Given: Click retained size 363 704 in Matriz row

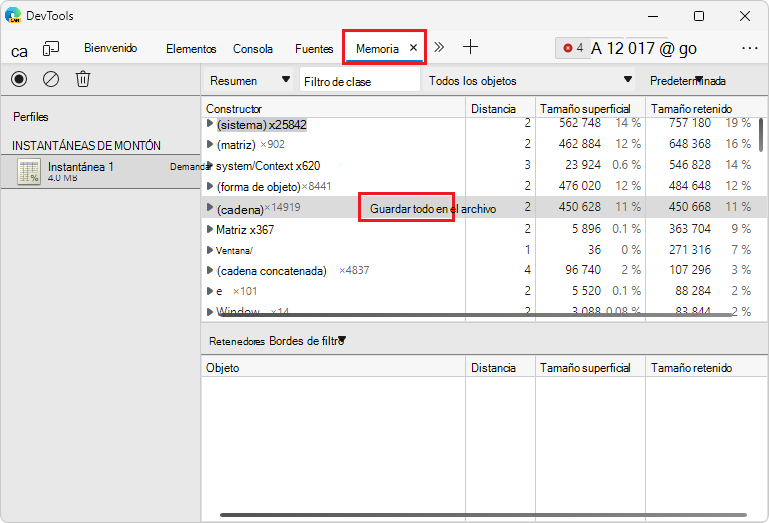Looking at the screenshot, I should pyautogui.click(x=690, y=229).
